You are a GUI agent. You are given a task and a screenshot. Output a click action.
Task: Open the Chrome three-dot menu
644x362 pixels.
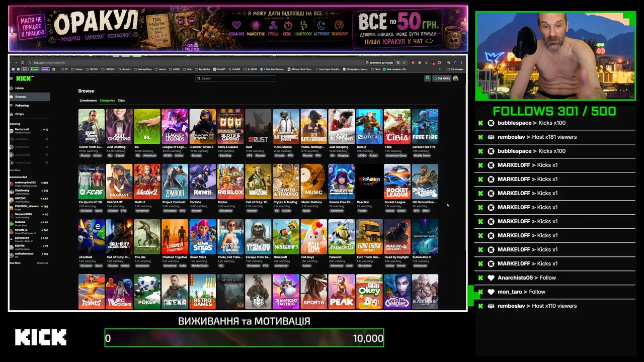coord(461,62)
